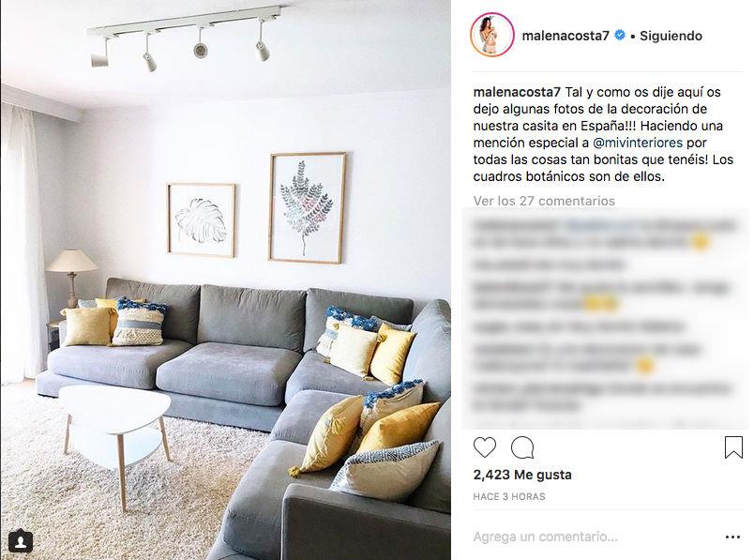This screenshot has width=754, height=560.
Task: Open @mivinteriores mention link
Action: [638, 143]
